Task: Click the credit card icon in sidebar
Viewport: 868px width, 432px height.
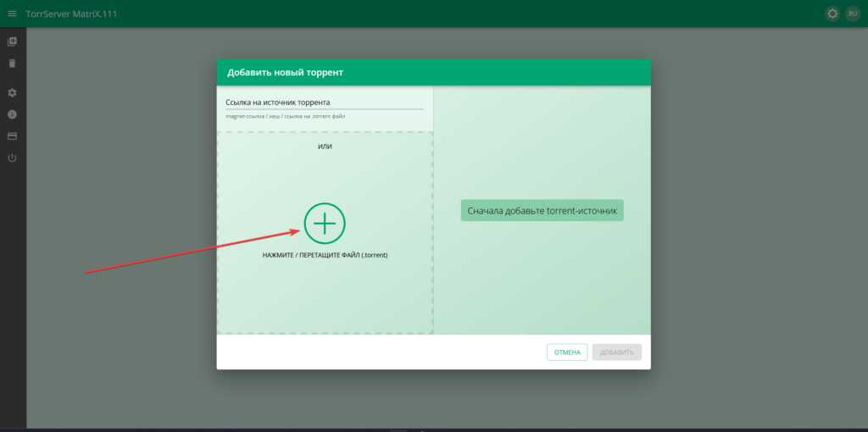Action: coord(12,136)
